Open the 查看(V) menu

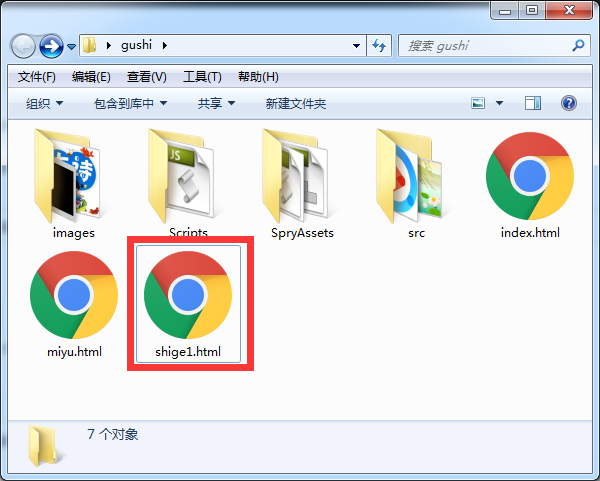click(147, 77)
